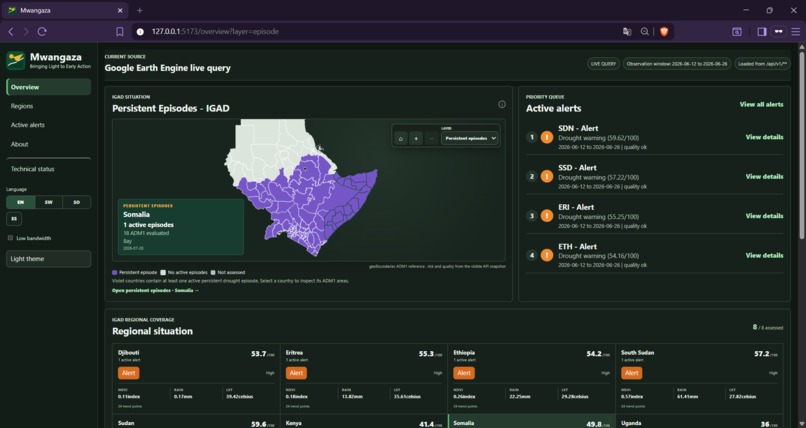Zoom out on the map
This screenshot has height=428, width=806.
432,138
